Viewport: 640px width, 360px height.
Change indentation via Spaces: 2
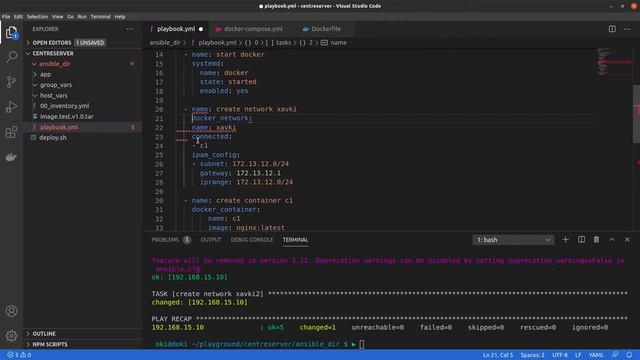click(x=532, y=355)
